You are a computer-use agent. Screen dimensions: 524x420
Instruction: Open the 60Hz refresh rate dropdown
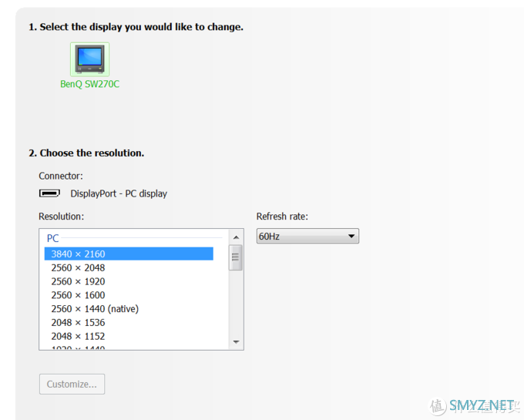pyautogui.click(x=307, y=237)
